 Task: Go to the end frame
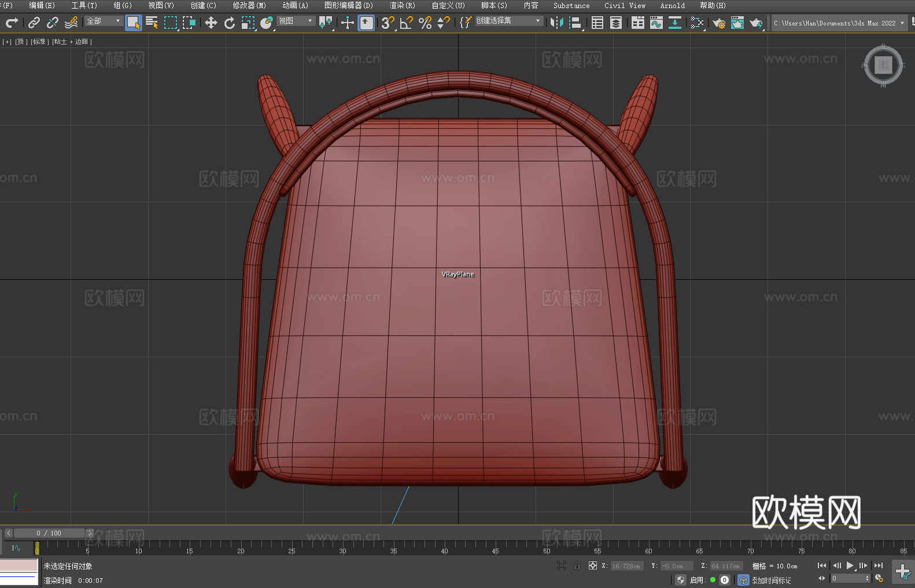pyautogui.click(x=879, y=565)
